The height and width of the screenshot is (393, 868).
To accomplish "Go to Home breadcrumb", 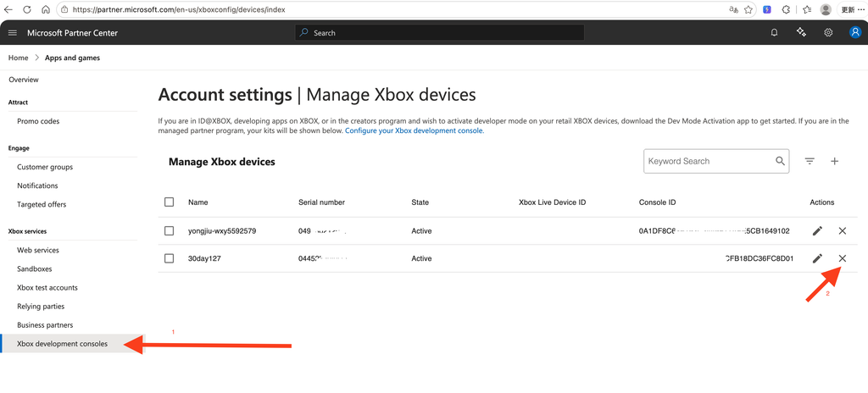I will click(x=19, y=58).
